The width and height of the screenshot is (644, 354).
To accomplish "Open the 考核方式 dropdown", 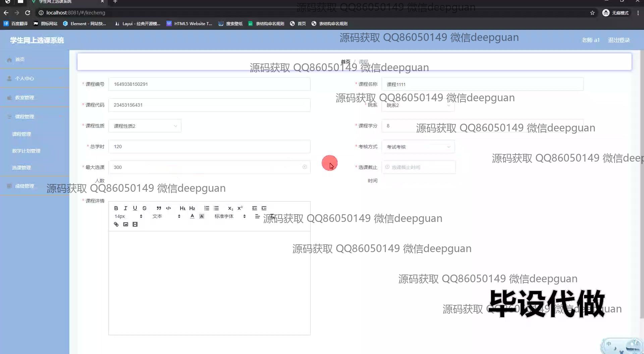I will click(418, 147).
